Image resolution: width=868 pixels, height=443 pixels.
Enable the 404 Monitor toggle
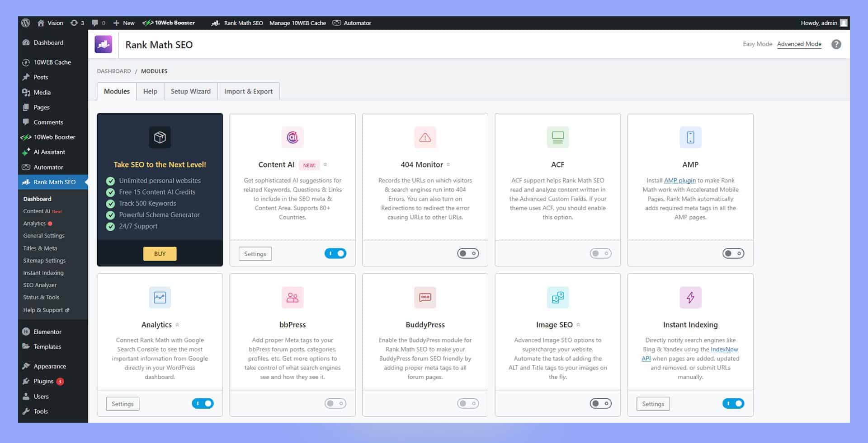(x=468, y=253)
